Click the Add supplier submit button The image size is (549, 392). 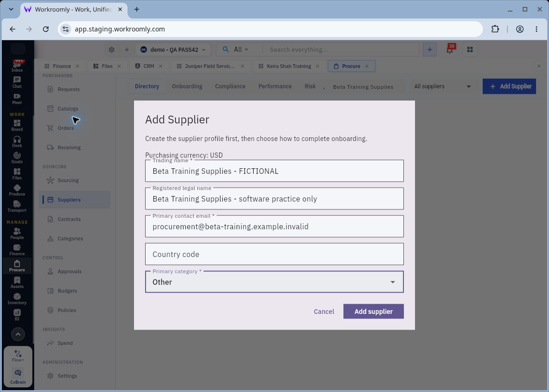(x=373, y=312)
